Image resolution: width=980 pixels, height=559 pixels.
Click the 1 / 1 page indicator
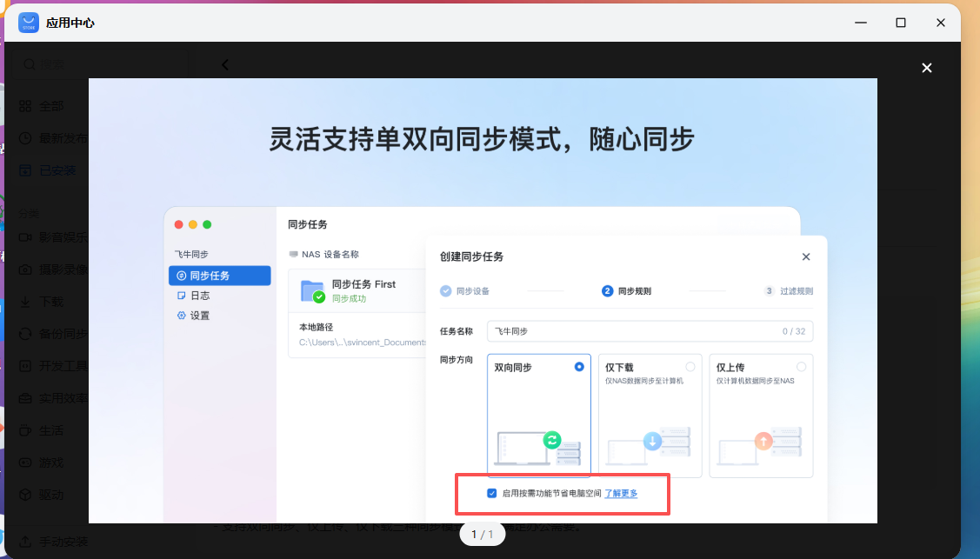[x=482, y=534]
